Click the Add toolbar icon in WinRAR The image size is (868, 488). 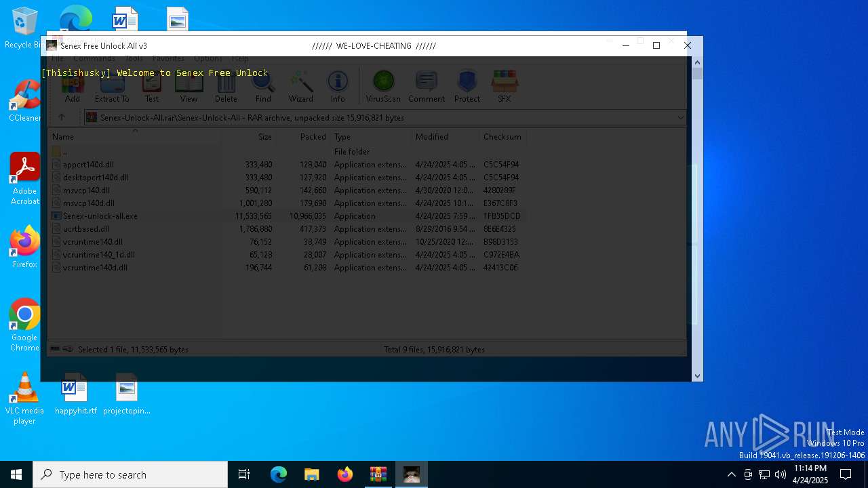point(73,87)
